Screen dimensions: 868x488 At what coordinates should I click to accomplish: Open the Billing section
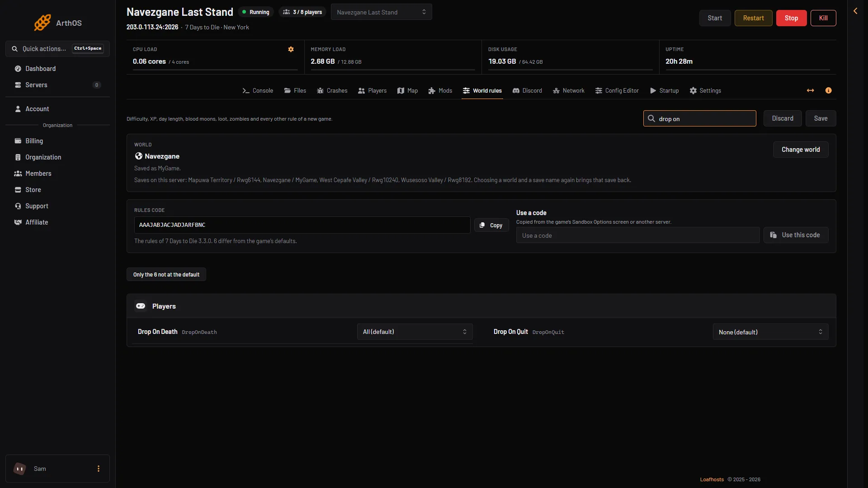click(x=57, y=141)
